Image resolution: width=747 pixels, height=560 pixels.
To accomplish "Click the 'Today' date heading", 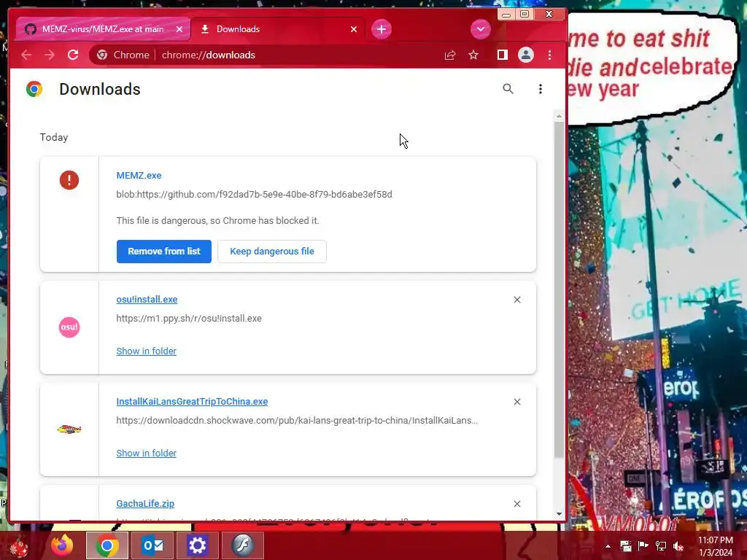I will coord(54,137).
